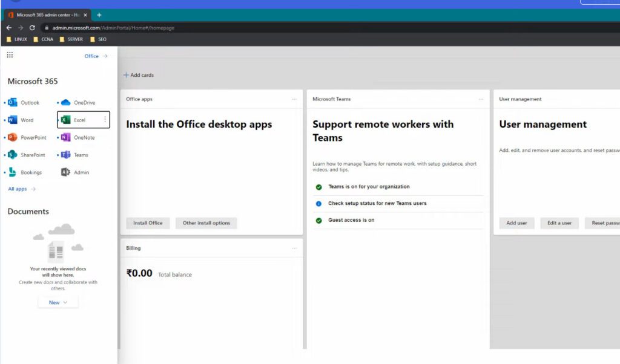Click the 'User management' card heading
The width and height of the screenshot is (620, 364).
[x=542, y=125]
